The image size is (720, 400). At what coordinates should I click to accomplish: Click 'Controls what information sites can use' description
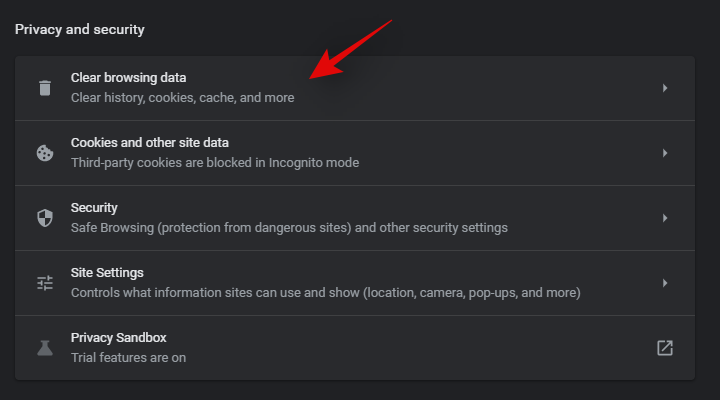pyautogui.click(x=325, y=293)
